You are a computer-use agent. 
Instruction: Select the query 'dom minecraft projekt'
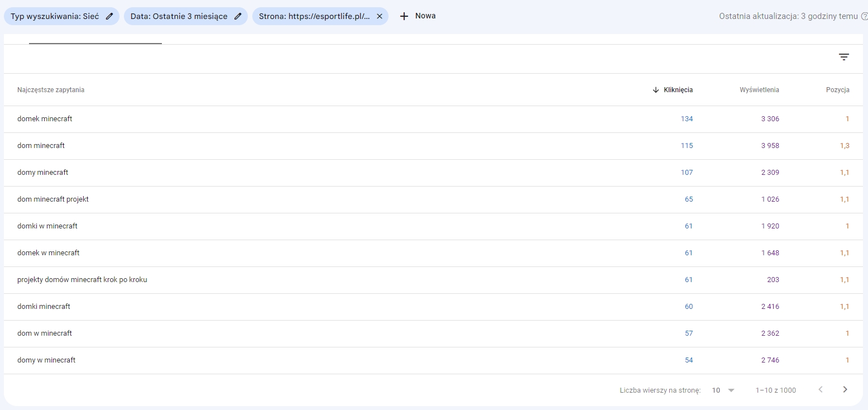pyautogui.click(x=53, y=199)
